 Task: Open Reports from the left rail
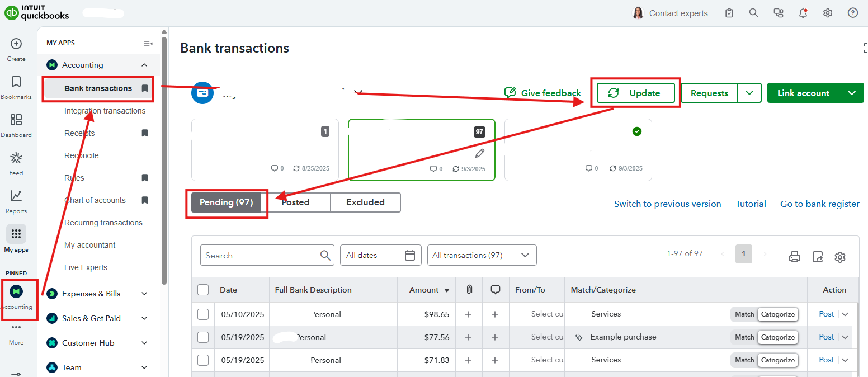pos(16,196)
